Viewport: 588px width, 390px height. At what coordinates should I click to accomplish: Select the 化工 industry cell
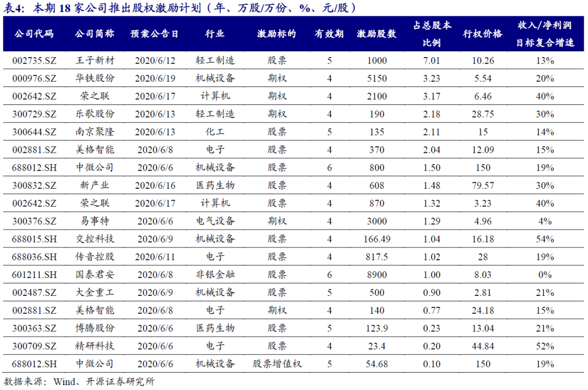click(215, 132)
